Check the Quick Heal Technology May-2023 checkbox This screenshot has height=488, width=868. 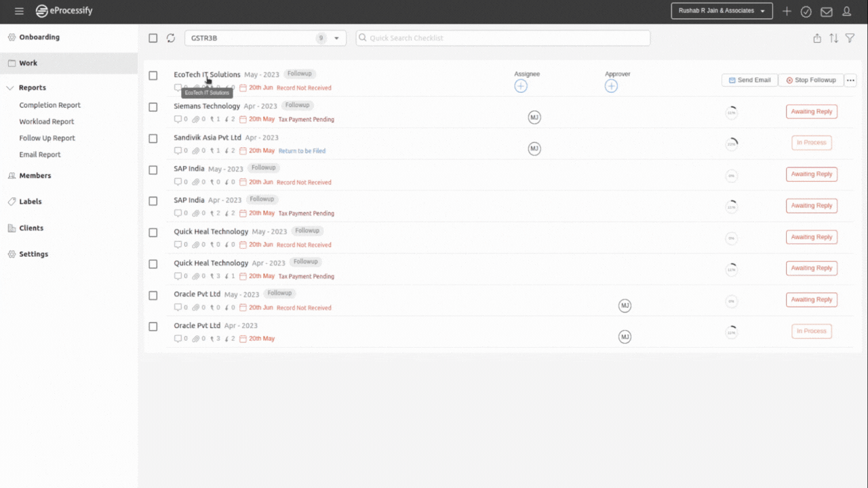point(153,232)
